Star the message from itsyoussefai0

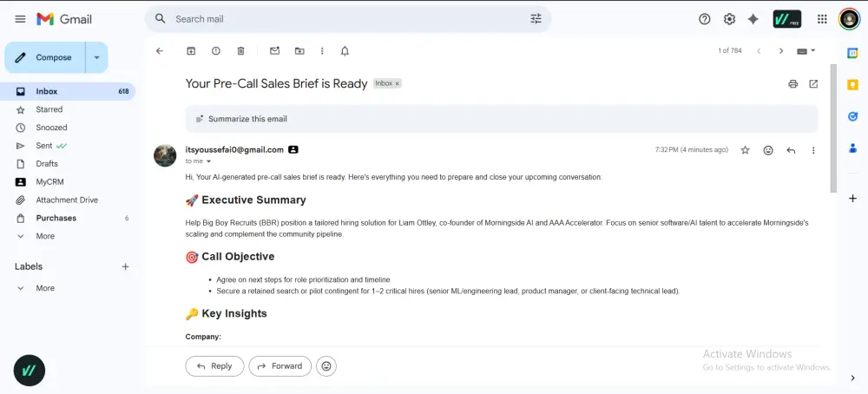click(745, 150)
